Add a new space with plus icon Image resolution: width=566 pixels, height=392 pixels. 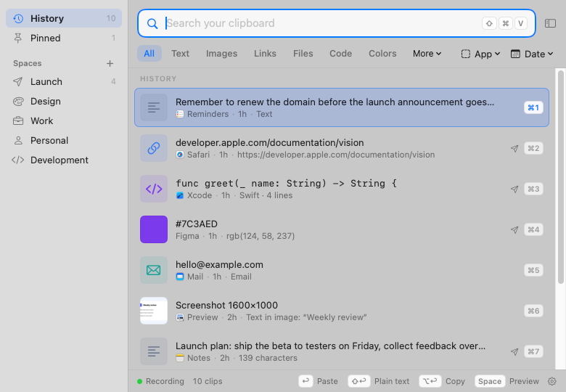click(110, 64)
